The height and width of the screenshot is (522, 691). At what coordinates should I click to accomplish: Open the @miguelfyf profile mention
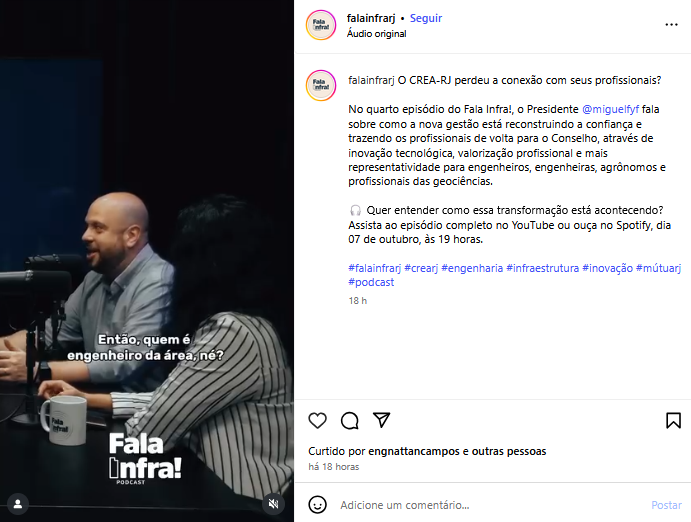(x=610, y=109)
